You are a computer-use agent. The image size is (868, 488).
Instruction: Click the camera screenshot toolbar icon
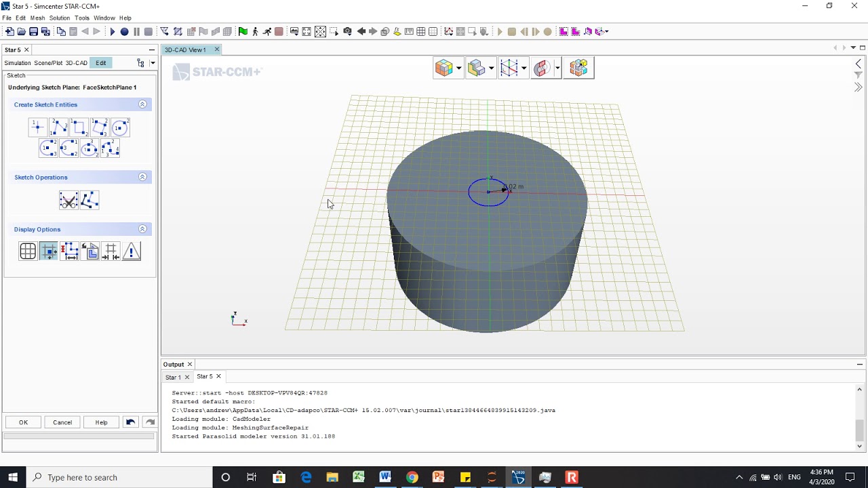click(348, 31)
